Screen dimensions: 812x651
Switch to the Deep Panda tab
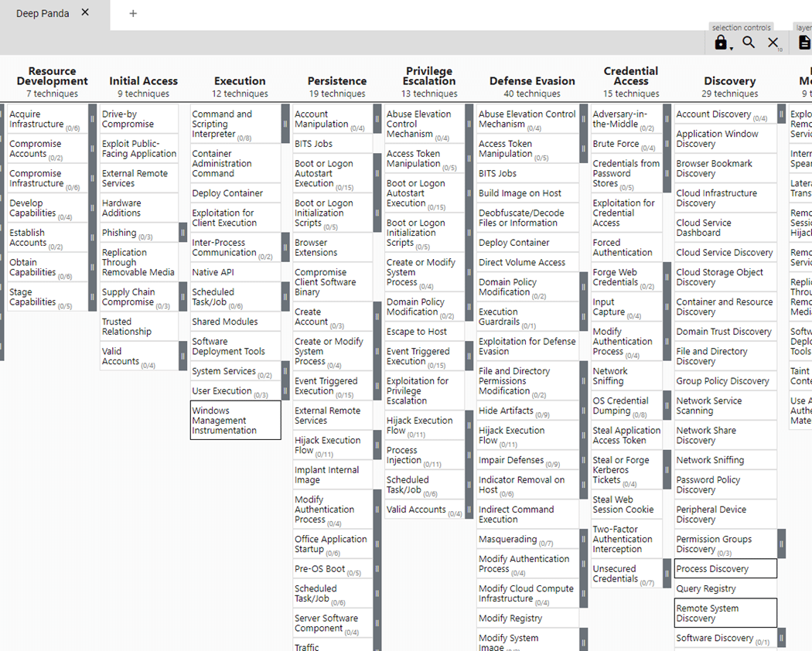coord(43,13)
